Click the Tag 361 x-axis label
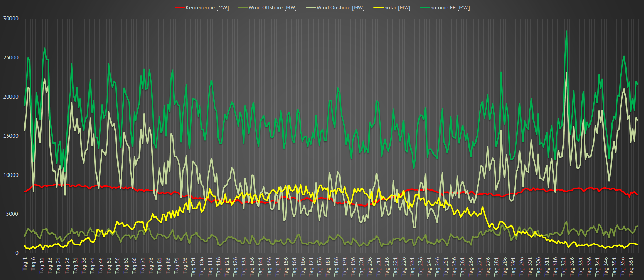The image size is (644, 280). tap(631, 267)
